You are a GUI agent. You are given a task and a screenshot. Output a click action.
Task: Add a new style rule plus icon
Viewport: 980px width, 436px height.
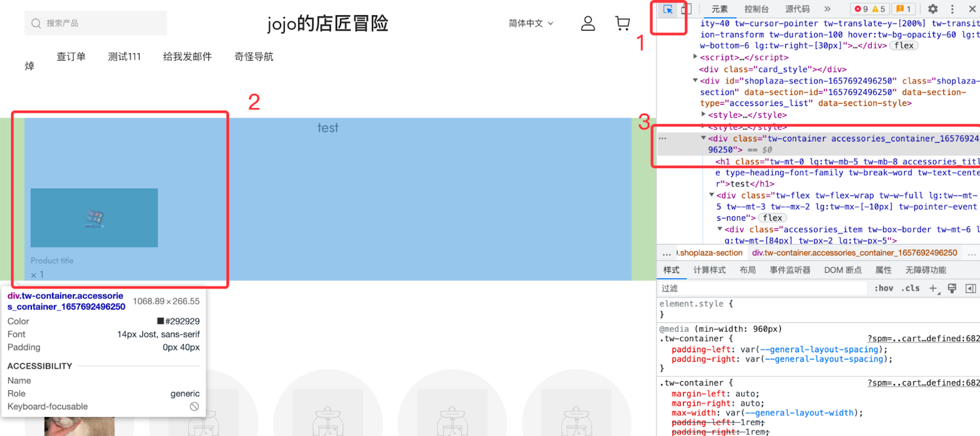click(x=933, y=288)
